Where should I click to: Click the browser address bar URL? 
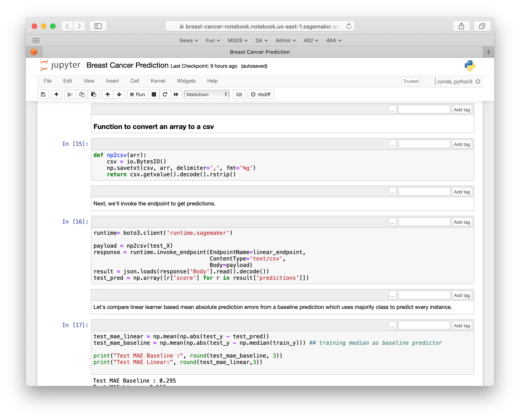(260, 26)
